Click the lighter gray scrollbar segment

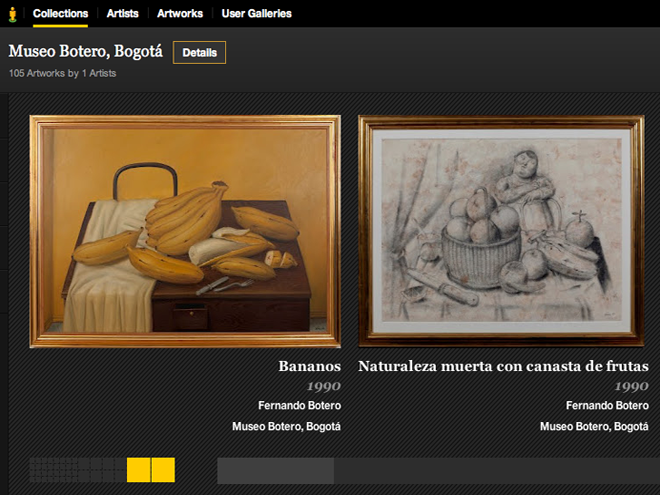coord(275,470)
